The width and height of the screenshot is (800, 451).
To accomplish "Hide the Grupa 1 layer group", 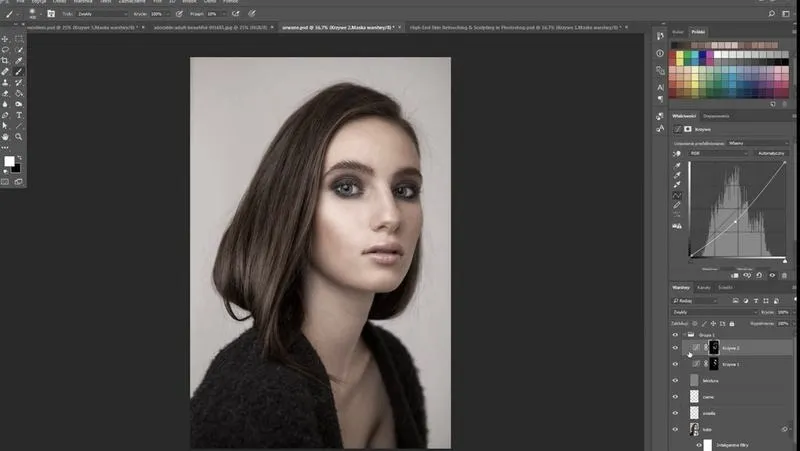I will [675, 335].
